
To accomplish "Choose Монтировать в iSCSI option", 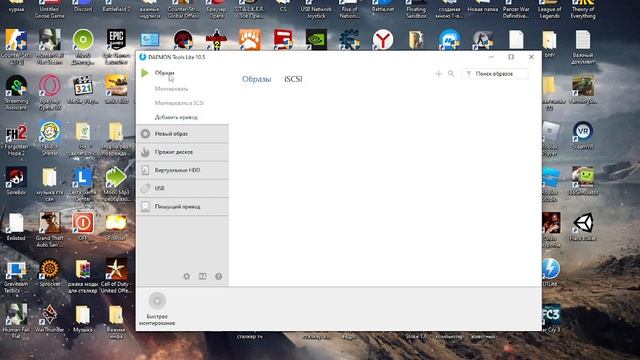I will point(179,103).
